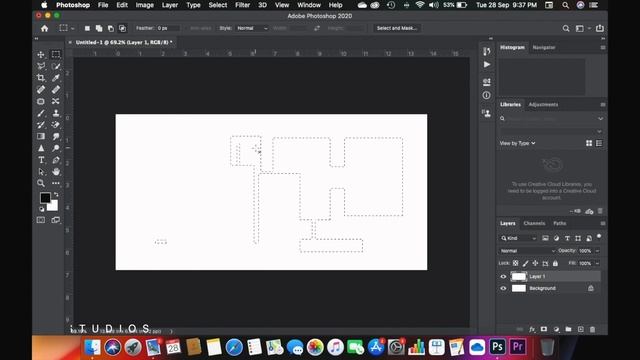Open the Opacity slider dropdown
The image size is (640, 360).
[x=597, y=251]
